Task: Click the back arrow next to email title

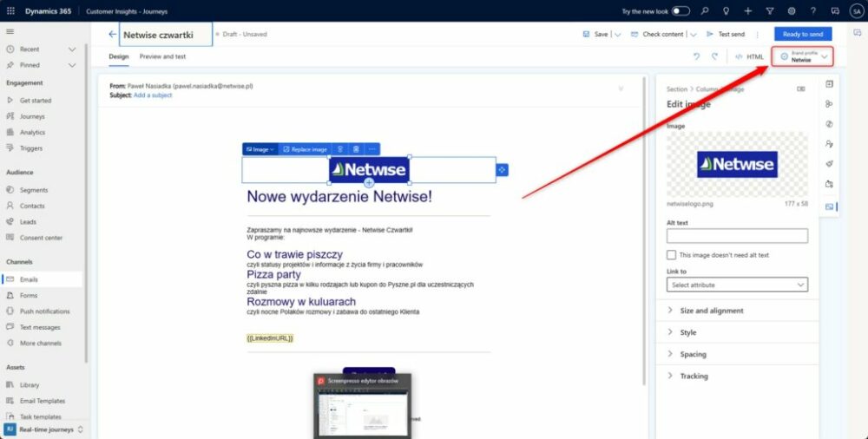Action: click(x=112, y=35)
